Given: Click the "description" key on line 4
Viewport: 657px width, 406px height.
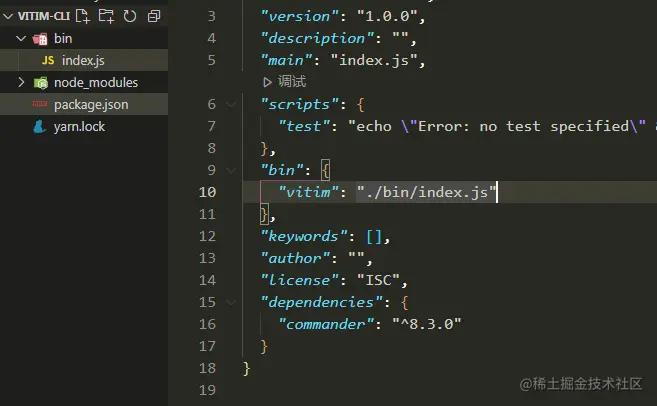Looking at the screenshot, I should click(x=317, y=39).
